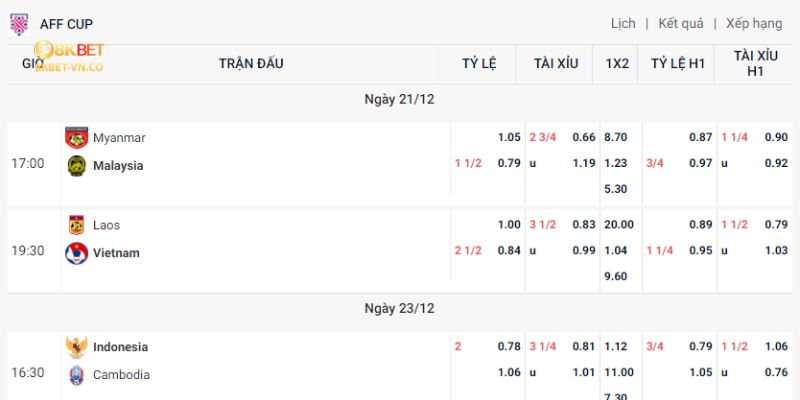Click the Malaysia team crest icon
The image size is (800, 400).
(76, 165)
